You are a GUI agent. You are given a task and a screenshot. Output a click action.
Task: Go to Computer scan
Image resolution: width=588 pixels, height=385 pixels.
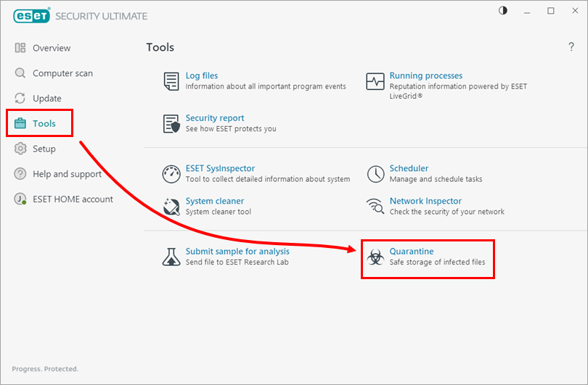(62, 73)
